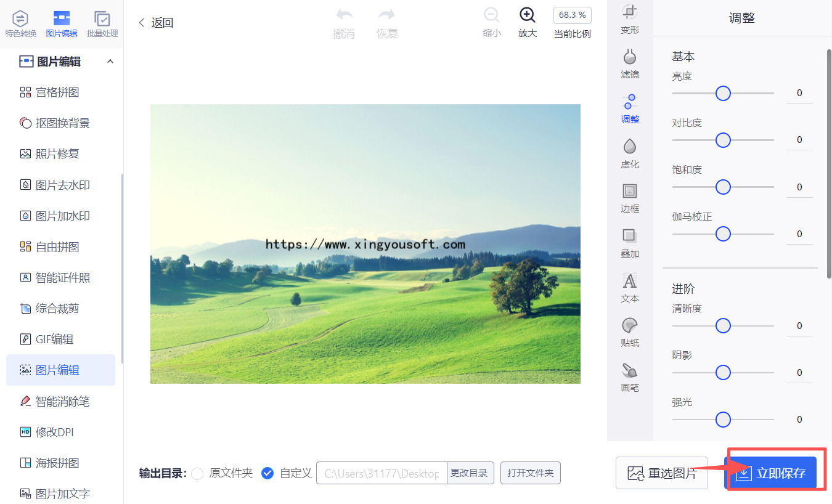Image resolution: width=832 pixels, height=504 pixels.
Task: Select the 调整 adjust tool
Action: point(630,108)
